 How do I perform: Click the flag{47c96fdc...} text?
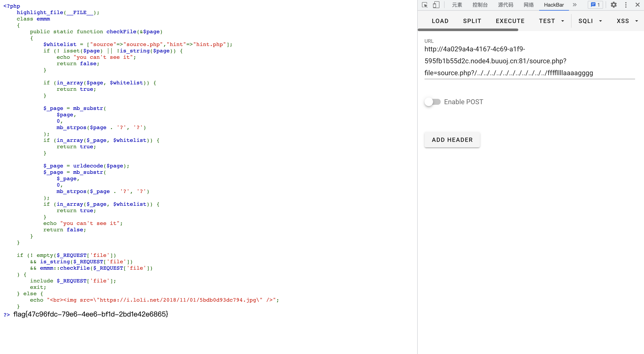pos(91,314)
